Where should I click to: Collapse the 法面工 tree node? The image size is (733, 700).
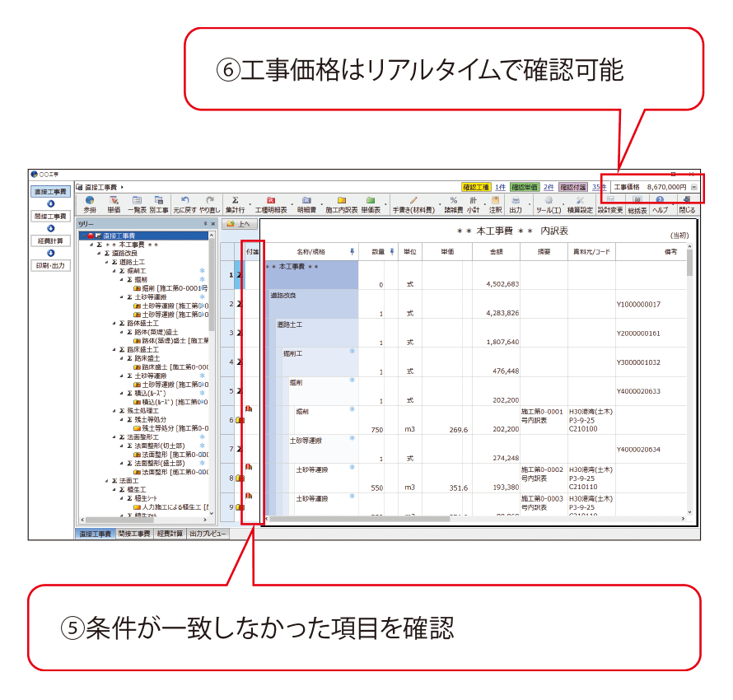106,480
